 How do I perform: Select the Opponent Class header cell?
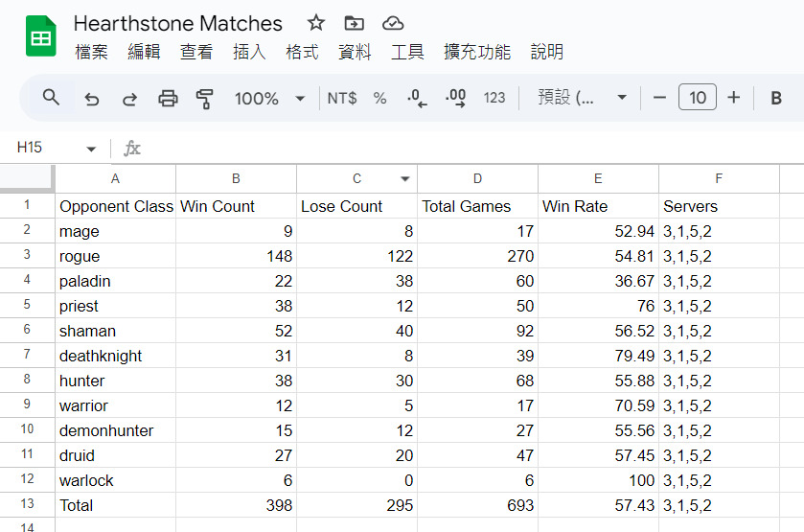tap(115, 206)
